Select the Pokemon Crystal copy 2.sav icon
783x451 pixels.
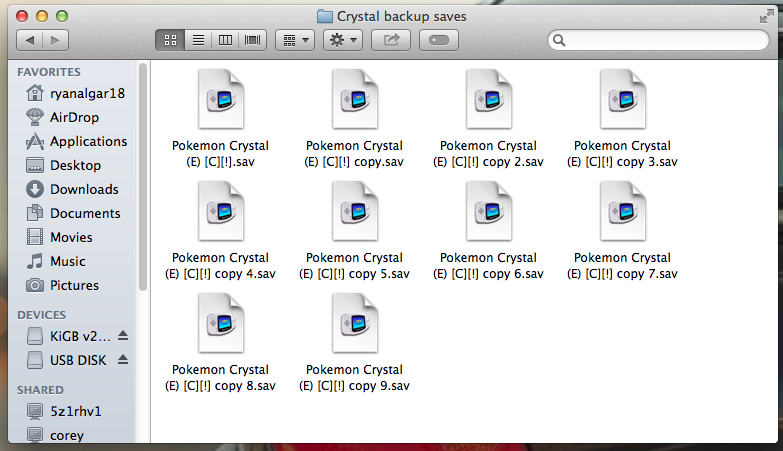coord(488,99)
